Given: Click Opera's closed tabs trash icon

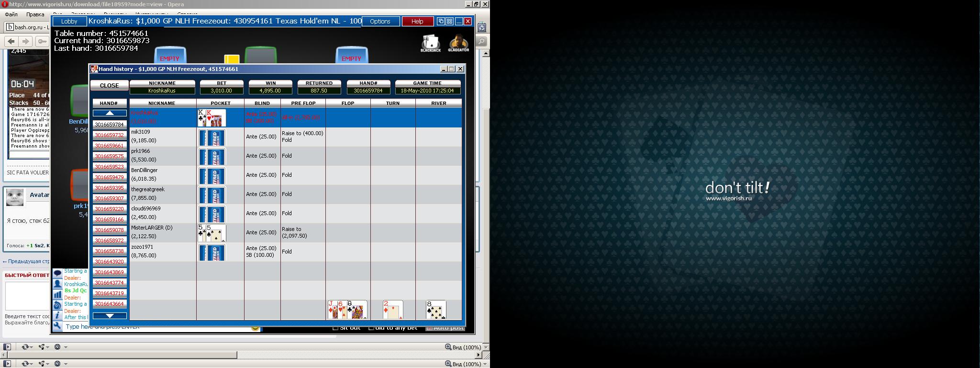Looking at the screenshot, I should [x=482, y=27].
